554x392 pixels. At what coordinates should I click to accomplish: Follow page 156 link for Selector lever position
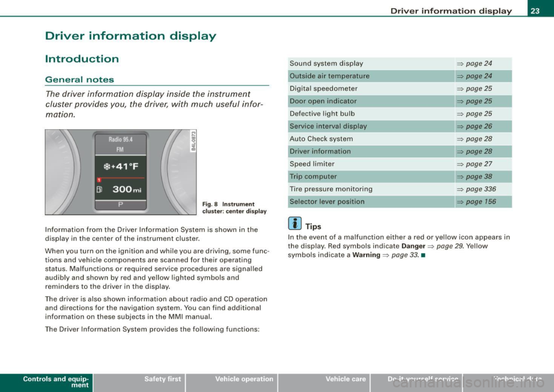(476, 202)
